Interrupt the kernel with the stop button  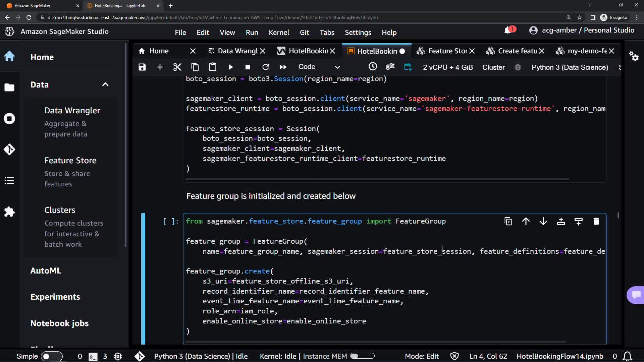point(248,67)
